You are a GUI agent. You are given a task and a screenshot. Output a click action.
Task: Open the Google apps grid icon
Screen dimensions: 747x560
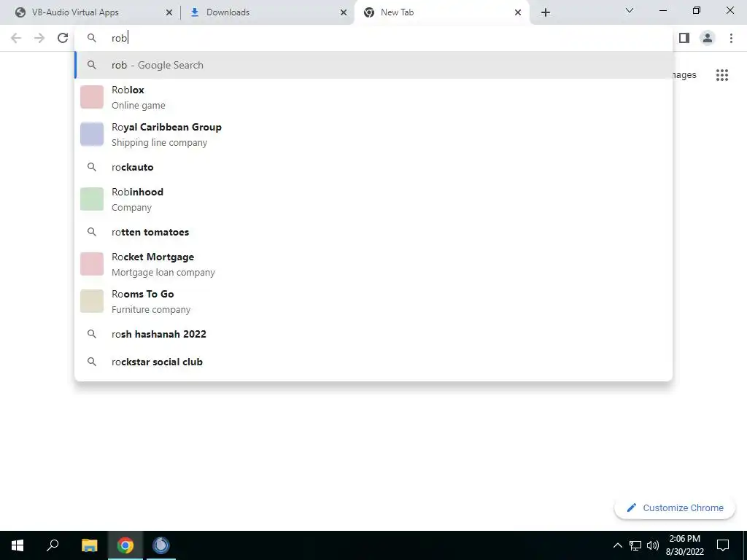pos(721,75)
